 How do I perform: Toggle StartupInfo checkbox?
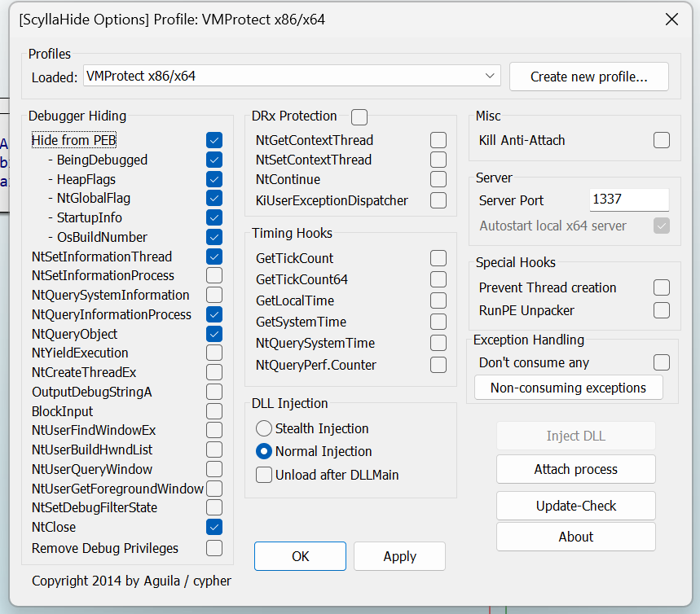(214, 217)
